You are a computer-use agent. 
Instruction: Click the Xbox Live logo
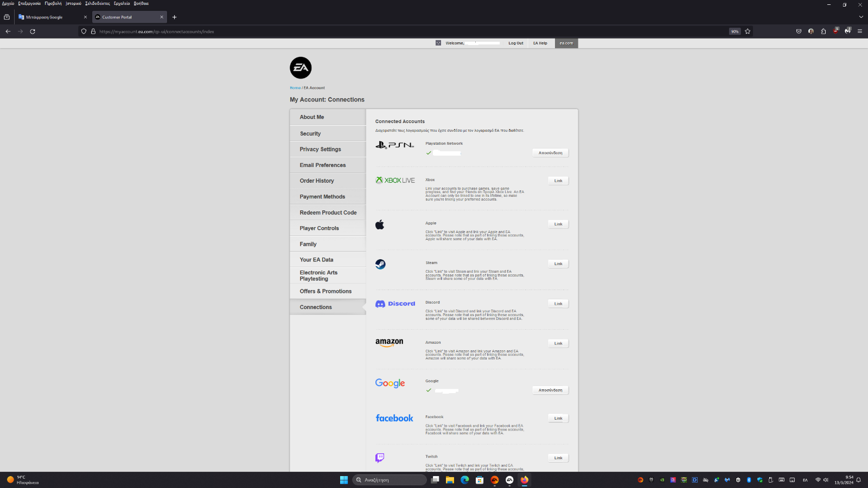coord(395,180)
